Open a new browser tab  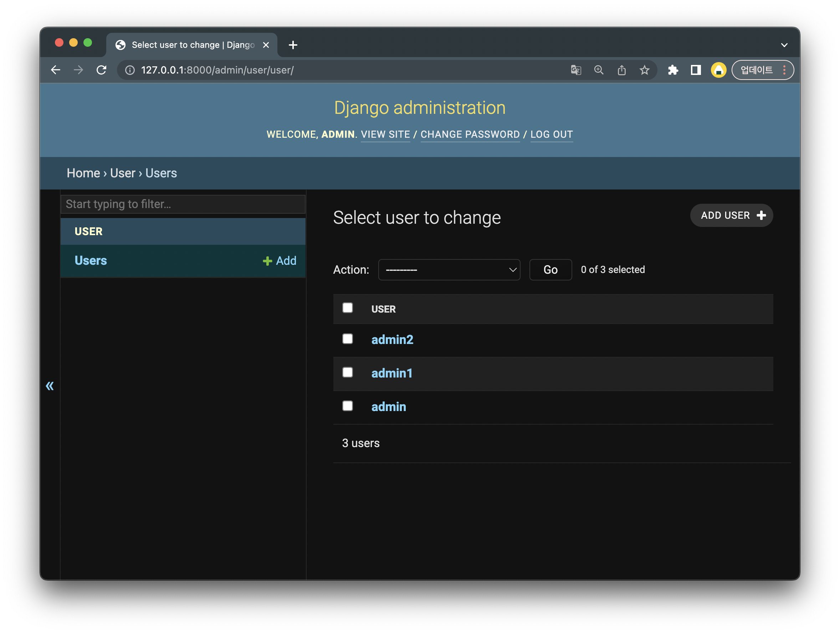pos(293,45)
